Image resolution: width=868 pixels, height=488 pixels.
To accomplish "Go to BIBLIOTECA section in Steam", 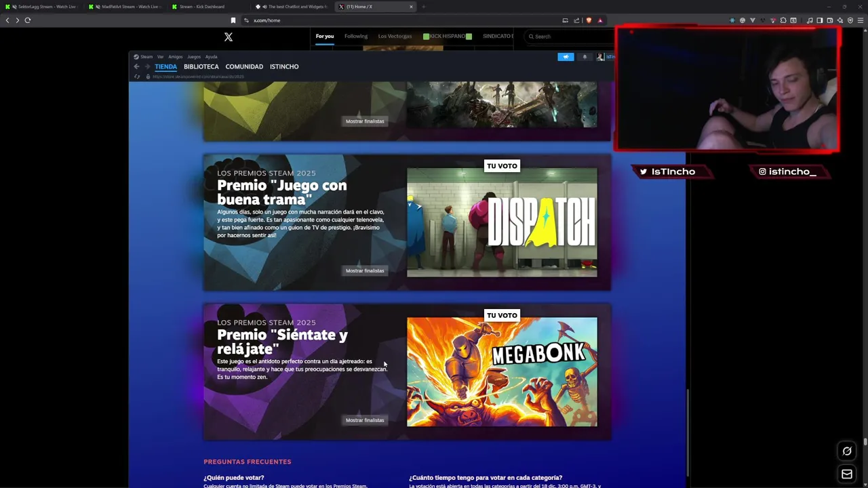I will 201,66.
